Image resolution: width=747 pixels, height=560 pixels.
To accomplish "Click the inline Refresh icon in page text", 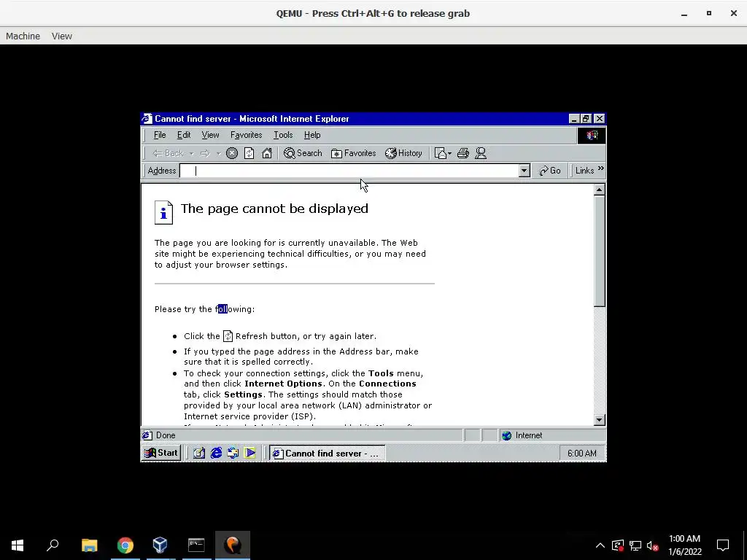I will click(x=228, y=336).
